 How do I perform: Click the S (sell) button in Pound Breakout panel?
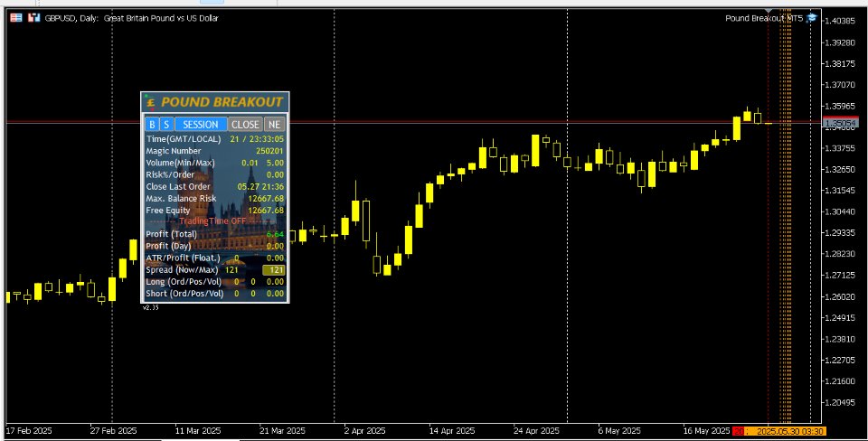pyautogui.click(x=166, y=125)
